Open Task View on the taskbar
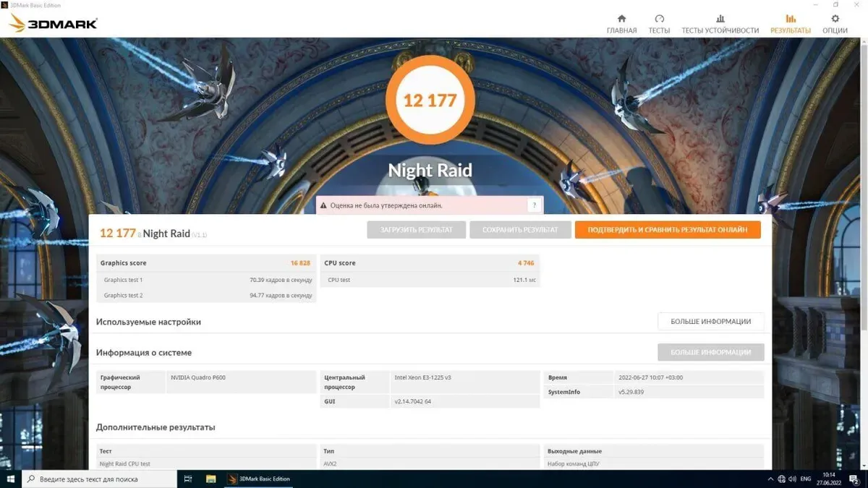 point(188,479)
